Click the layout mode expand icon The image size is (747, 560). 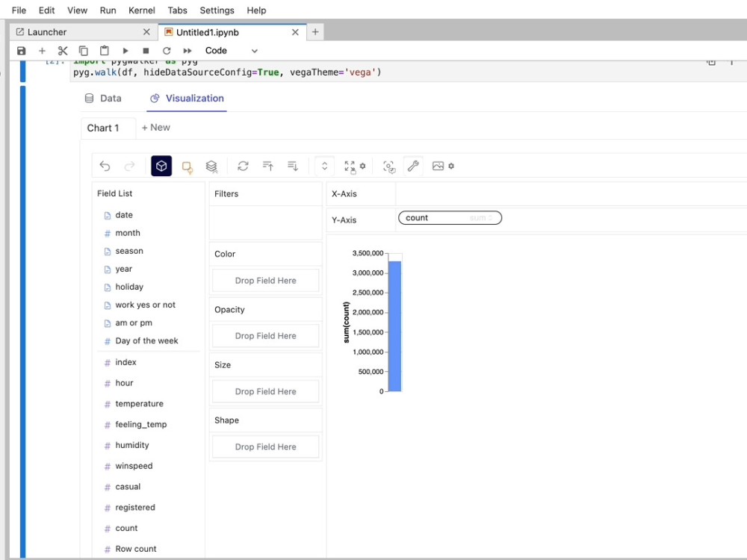point(350,167)
